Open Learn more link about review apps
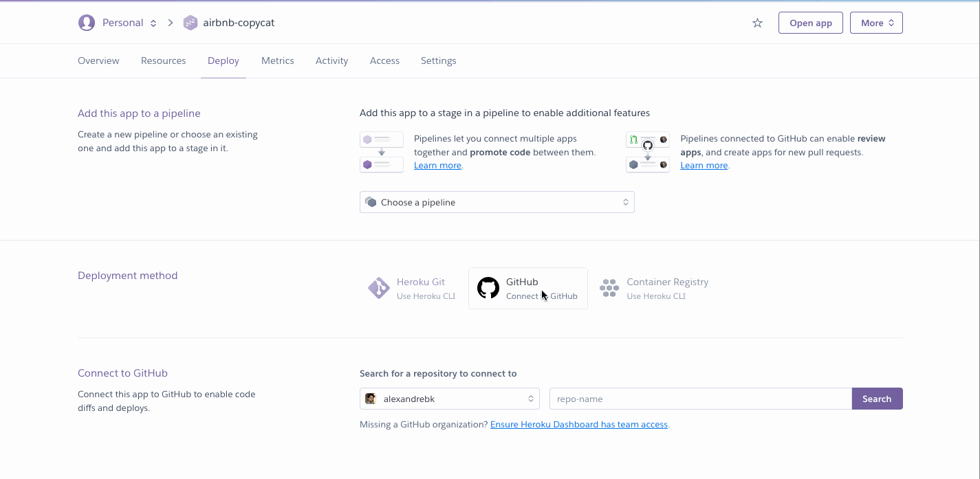This screenshot has width=980, height=479. click(704, 166)
